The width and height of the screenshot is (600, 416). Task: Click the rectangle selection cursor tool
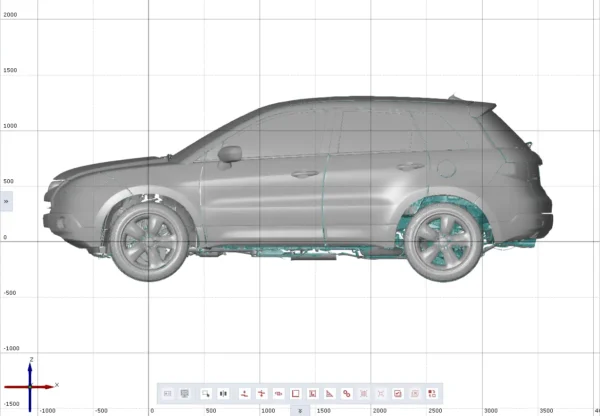(x=206, y=393)
